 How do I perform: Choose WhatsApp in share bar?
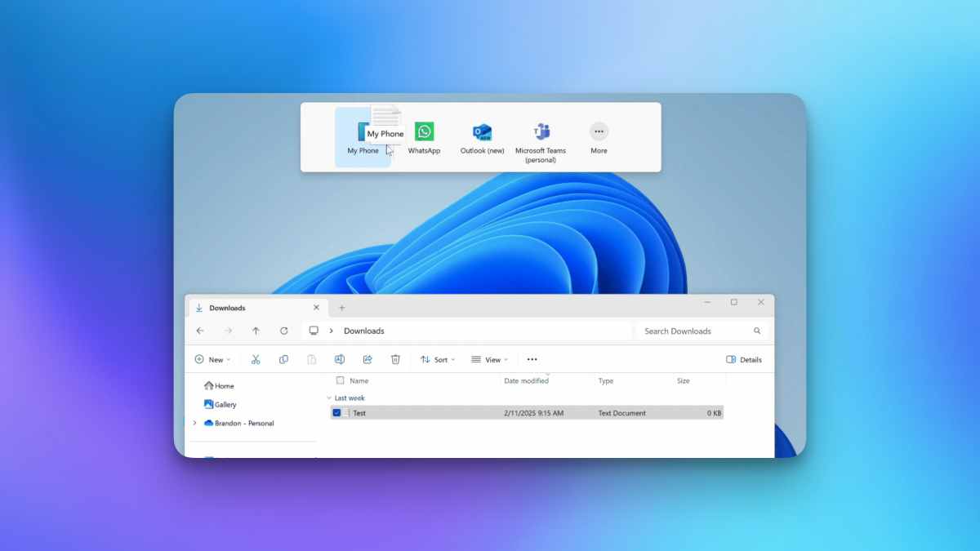424,138
